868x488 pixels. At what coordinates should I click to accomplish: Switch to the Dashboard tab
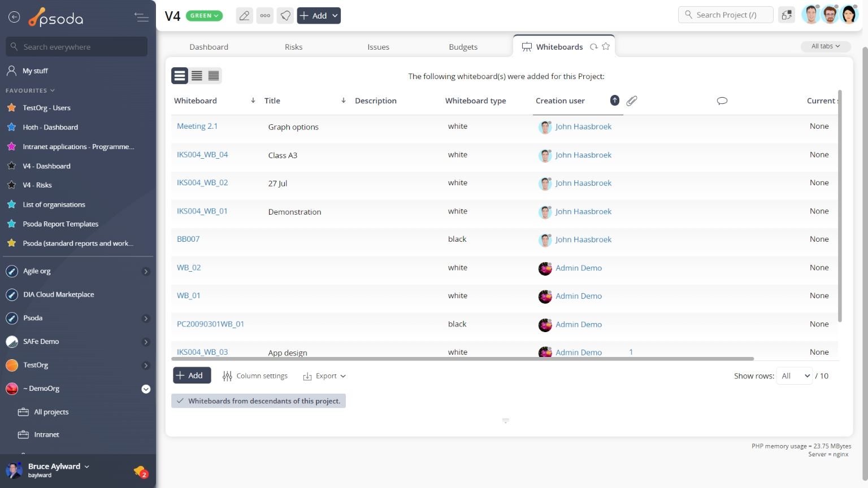[209, 47]
